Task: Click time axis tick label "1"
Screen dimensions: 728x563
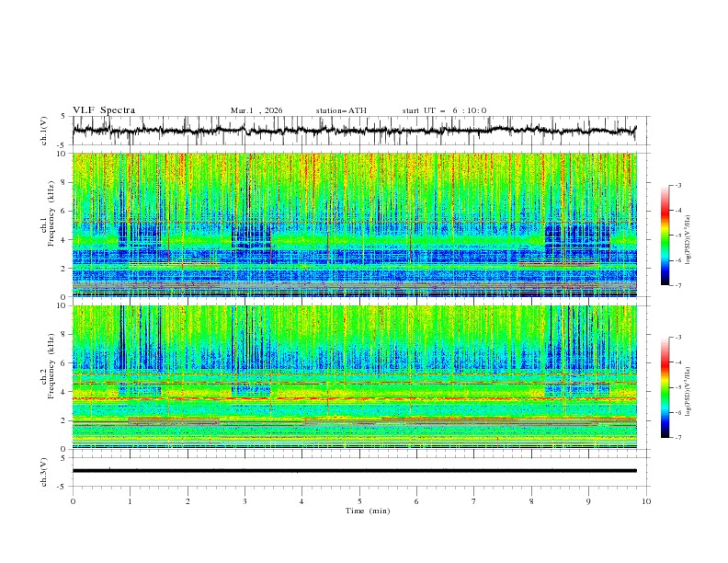Action: coord(130,501)
